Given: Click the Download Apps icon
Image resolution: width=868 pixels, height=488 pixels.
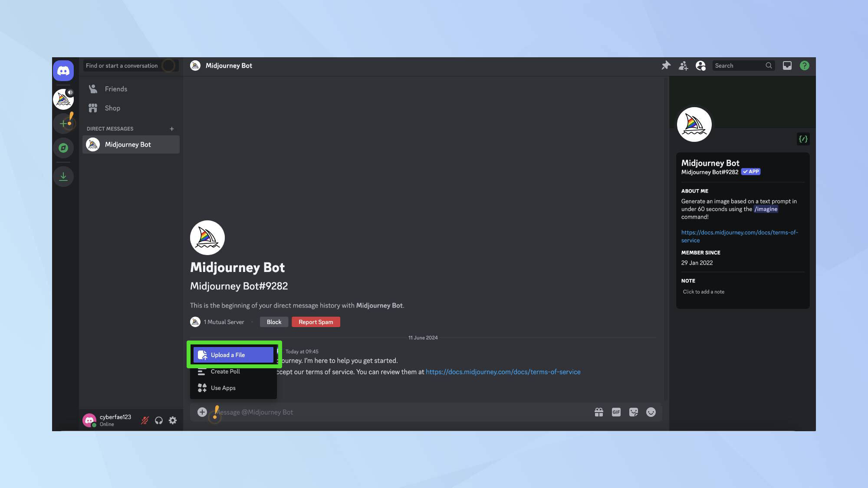Looking at the screenshot, I should click(x=63, y=177).
